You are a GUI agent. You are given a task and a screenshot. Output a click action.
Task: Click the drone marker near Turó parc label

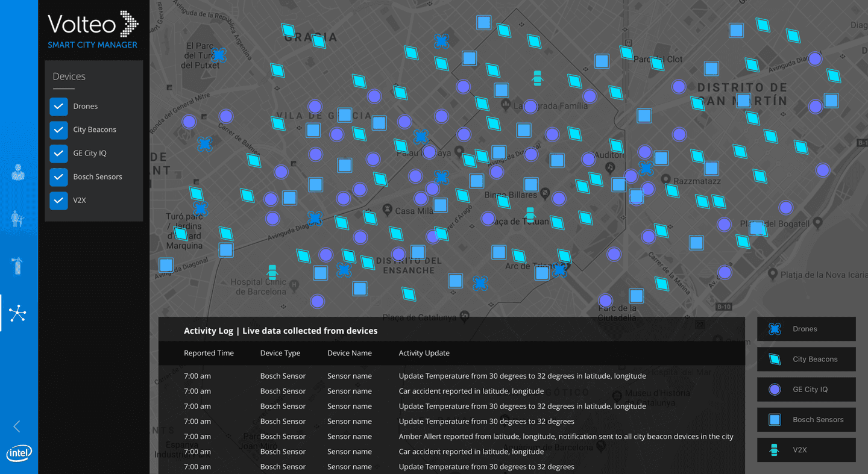[201, 209]
